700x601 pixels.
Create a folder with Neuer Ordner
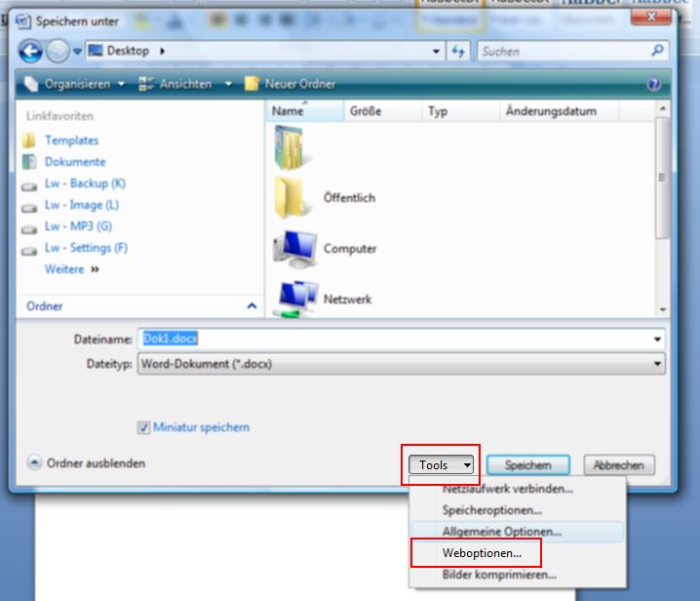[291, 84]
